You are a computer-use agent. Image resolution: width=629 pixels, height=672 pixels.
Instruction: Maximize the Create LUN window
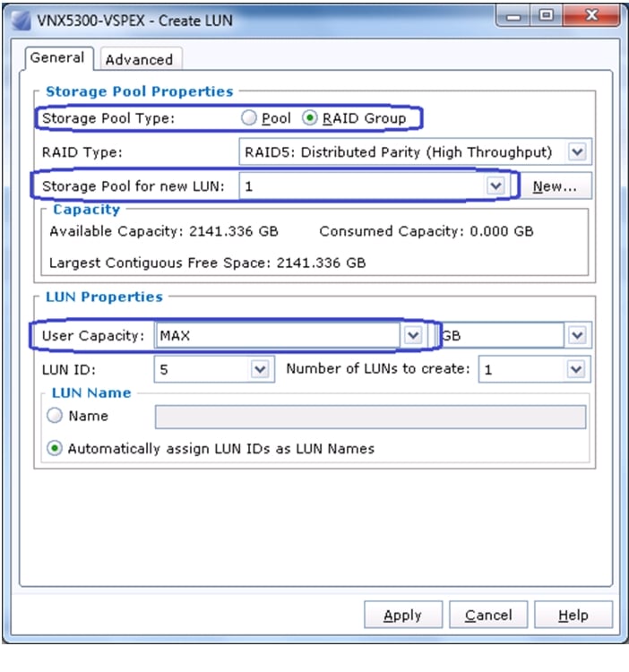pyautogui.click(x=546, y=16)
